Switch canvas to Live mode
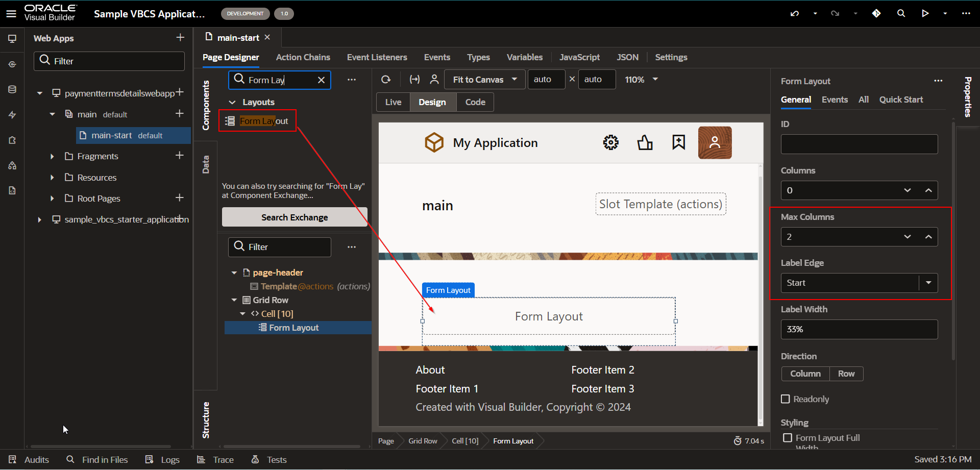The image size is (980, 470). point(393,102)
